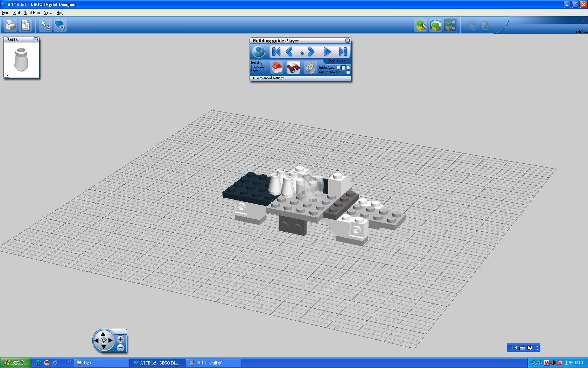Screen dimensions: 588x368
Task: Decrease the bricks per step value
Action: pos(338,68)
